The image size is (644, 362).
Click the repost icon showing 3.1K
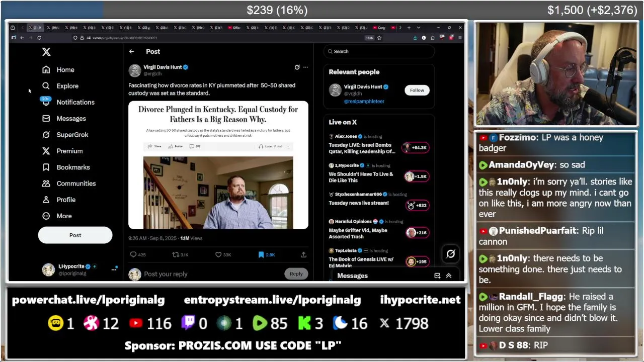tap(176, 255)
